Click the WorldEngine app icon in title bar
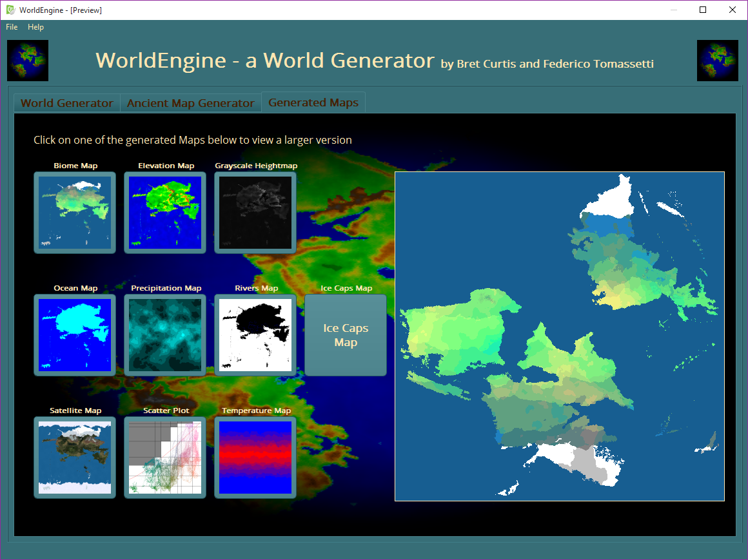This screenshot has height=560, width=748. 10,10
